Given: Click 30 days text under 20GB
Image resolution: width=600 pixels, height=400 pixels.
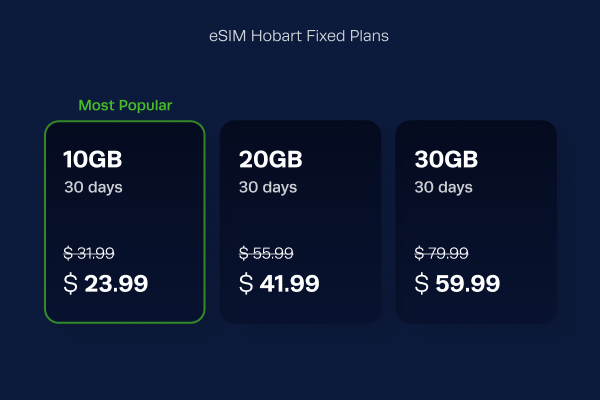Looking at the screenshot, I should pos(268,188).
